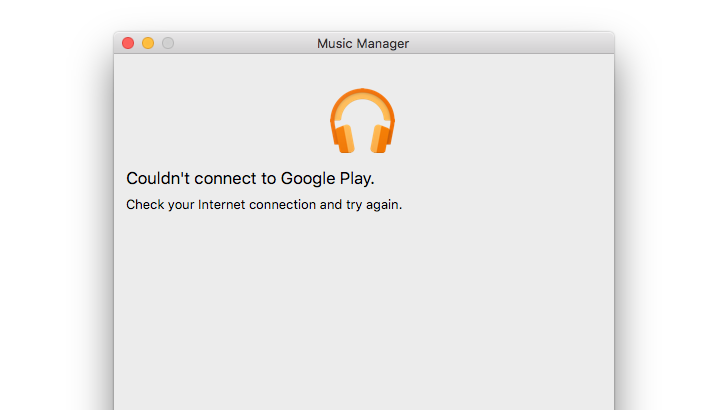Click the empty gray area below the message

click(363, 310)
